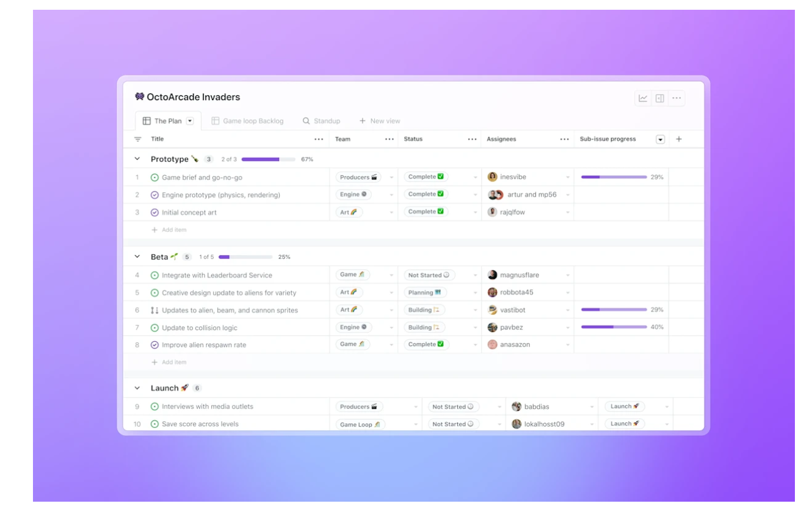Switch to Standup tab
The height and width of the screenshot is (509, 812).
pyautogui.click(x=321, y=121)
